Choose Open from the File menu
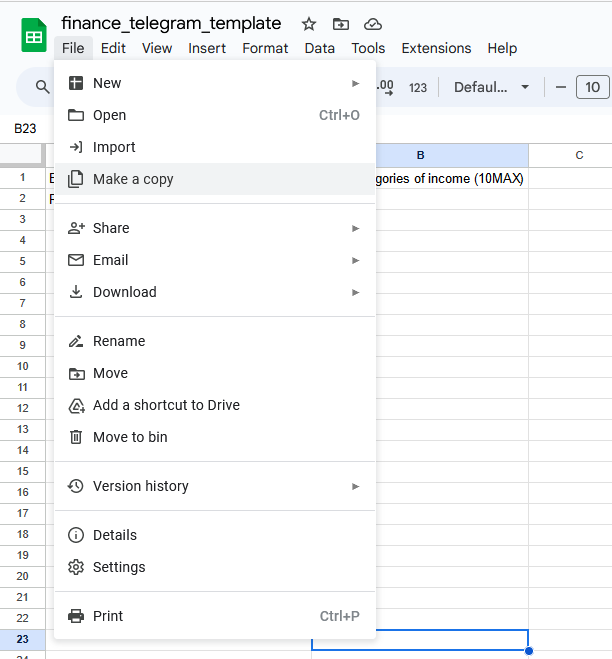 coord(215,115)
